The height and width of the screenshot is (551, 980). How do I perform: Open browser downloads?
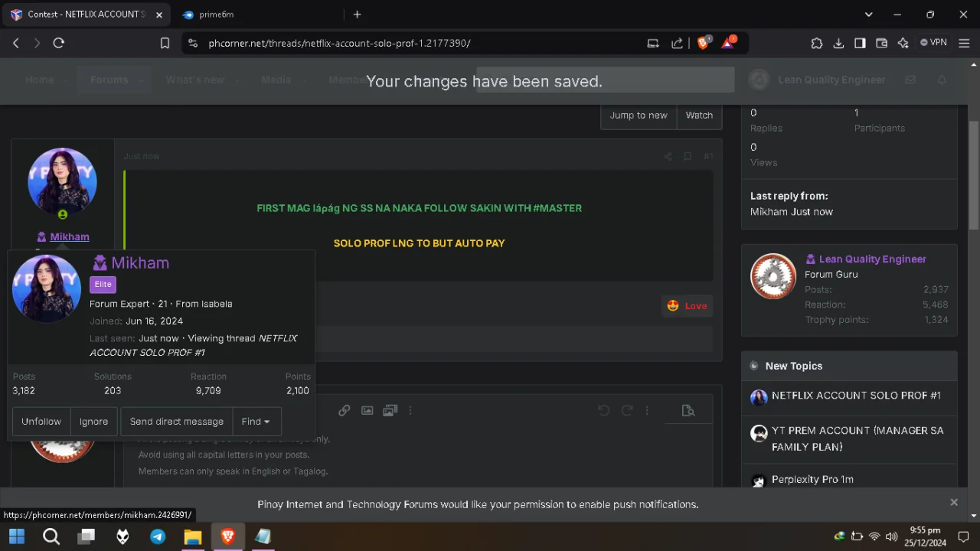point(838,44)
